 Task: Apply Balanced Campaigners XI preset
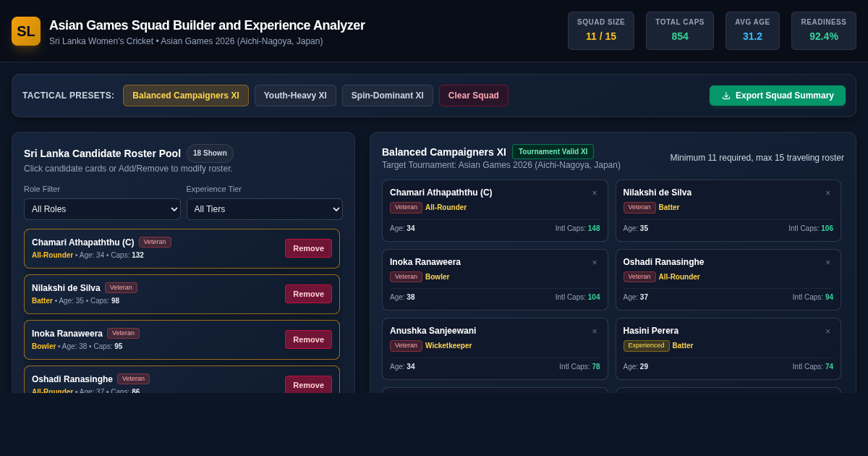coord(186,96)
